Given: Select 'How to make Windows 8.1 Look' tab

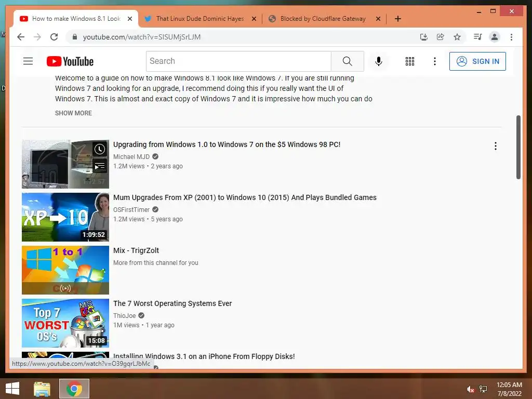Looking at the screenshot, I should [x=76, y=19].
